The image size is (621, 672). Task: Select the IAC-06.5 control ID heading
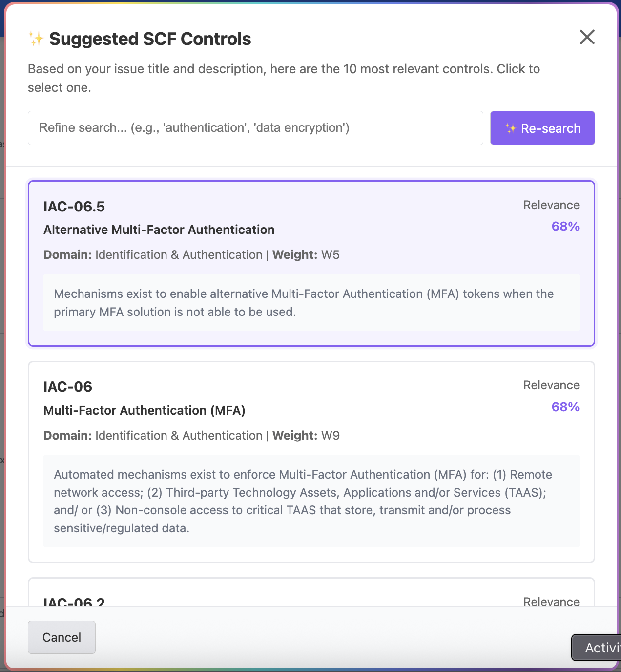pos(74,207)
